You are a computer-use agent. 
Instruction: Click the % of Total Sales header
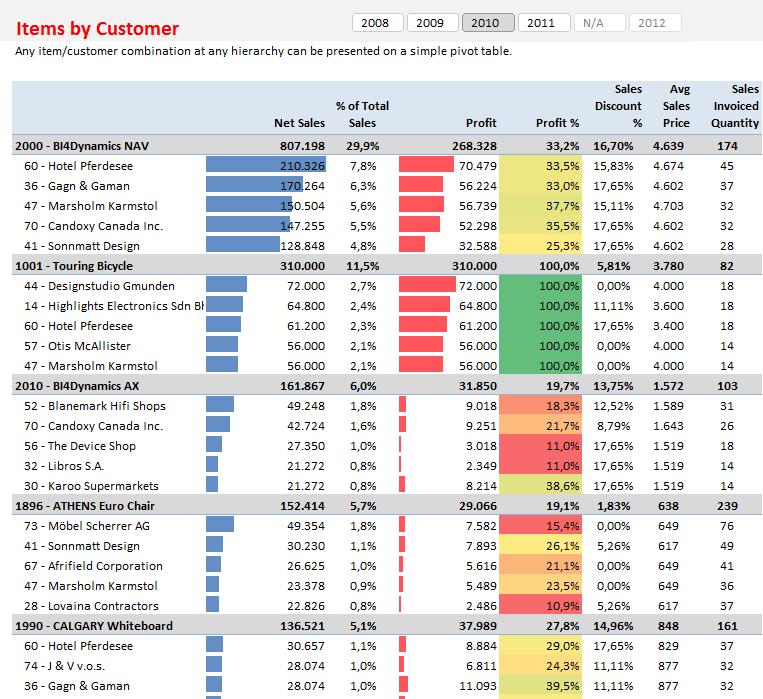pyautogui.click(x=362, y=114)
